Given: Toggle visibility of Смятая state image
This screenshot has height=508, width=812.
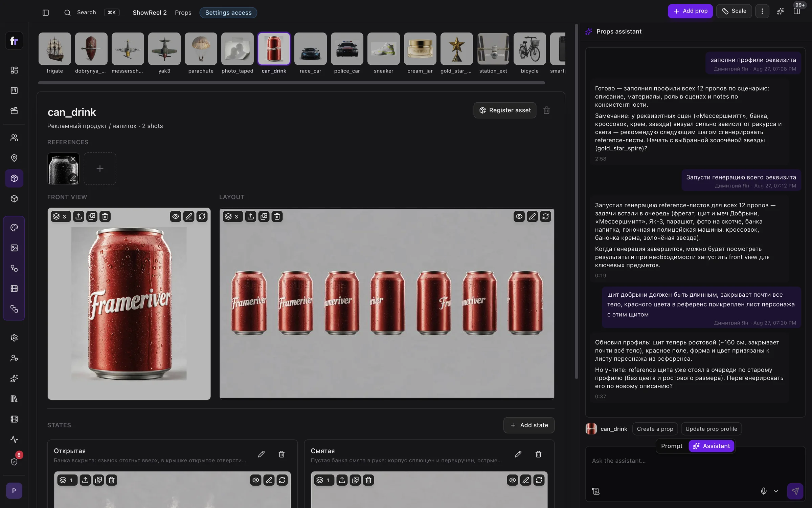Looking at the screenshot, I should (x=513, y=480).
